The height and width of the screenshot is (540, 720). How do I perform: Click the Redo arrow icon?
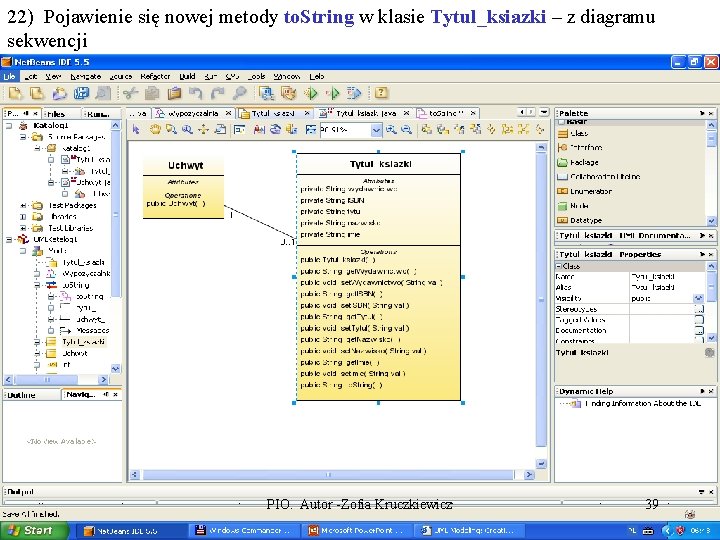tap(218, 93)
